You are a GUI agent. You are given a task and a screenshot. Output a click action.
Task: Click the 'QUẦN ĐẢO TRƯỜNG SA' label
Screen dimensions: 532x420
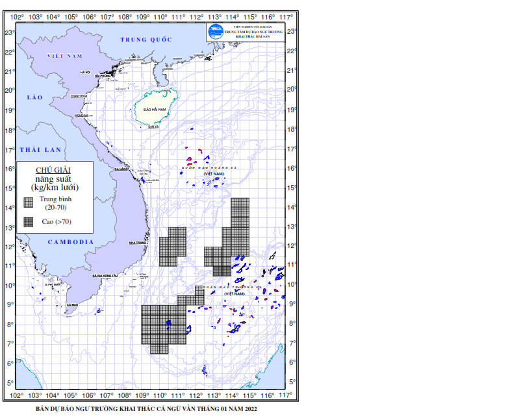pyautogui.click(x=233, y=288)
